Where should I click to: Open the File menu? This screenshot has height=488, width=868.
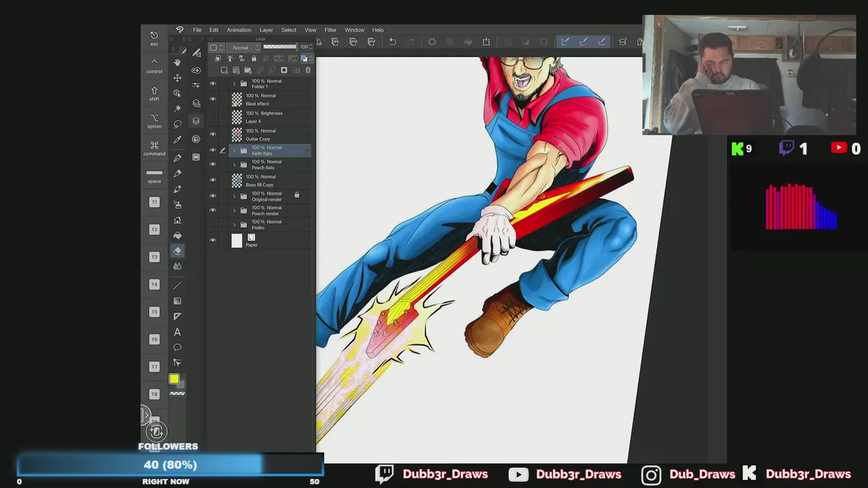[197, 30]
